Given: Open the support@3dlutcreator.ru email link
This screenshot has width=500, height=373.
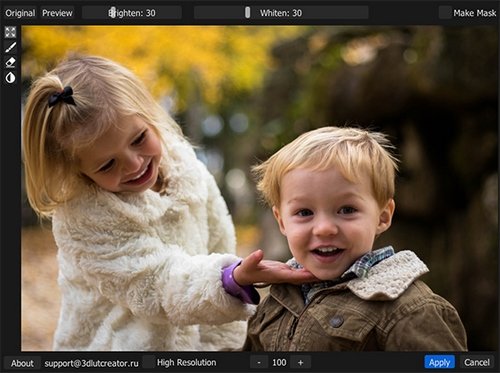Looking at the screenshot, I should point(91,363).
